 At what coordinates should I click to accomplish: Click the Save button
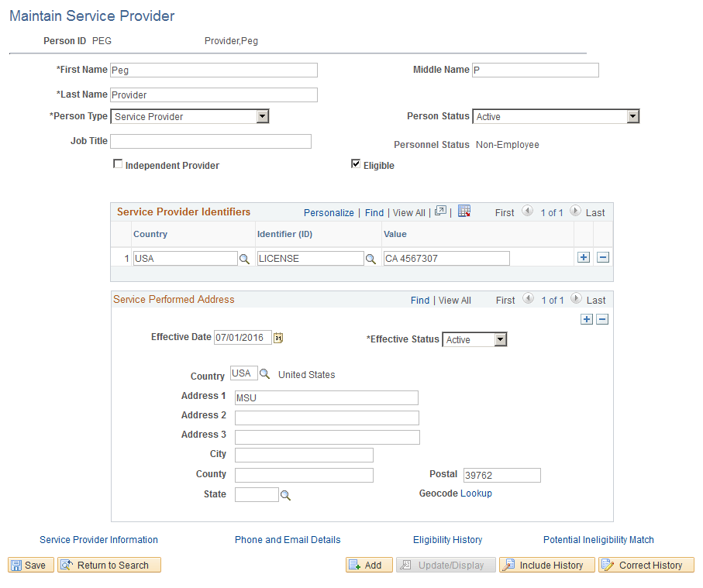point(30,565)
